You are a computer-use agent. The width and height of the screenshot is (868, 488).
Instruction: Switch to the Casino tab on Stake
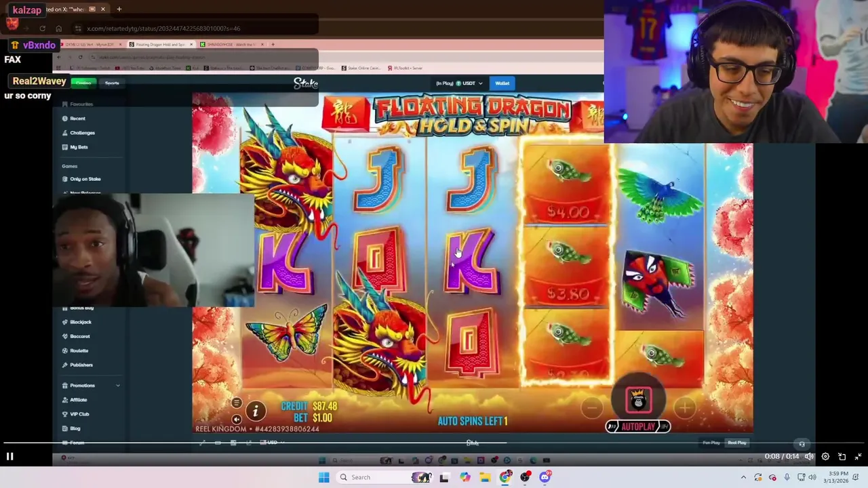point(83,83)
